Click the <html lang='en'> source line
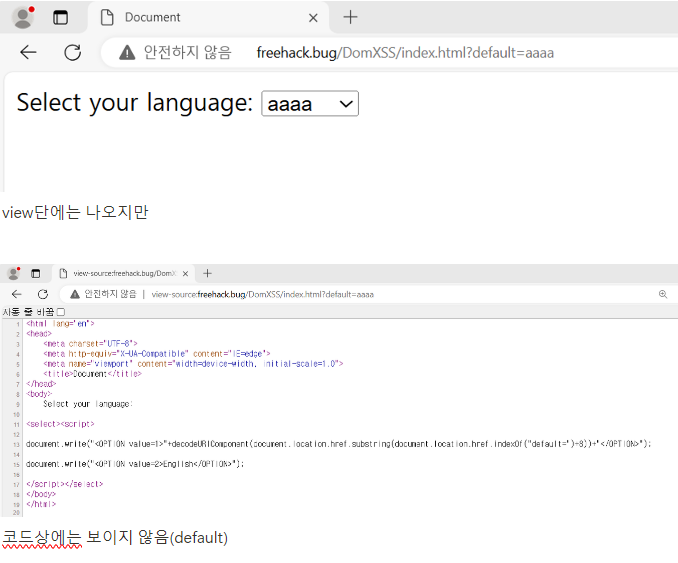Screen dimensions: 678x563 [60, 323]
